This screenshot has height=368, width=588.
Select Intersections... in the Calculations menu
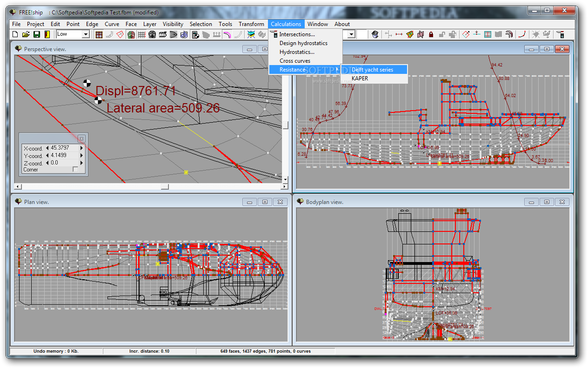305,34
